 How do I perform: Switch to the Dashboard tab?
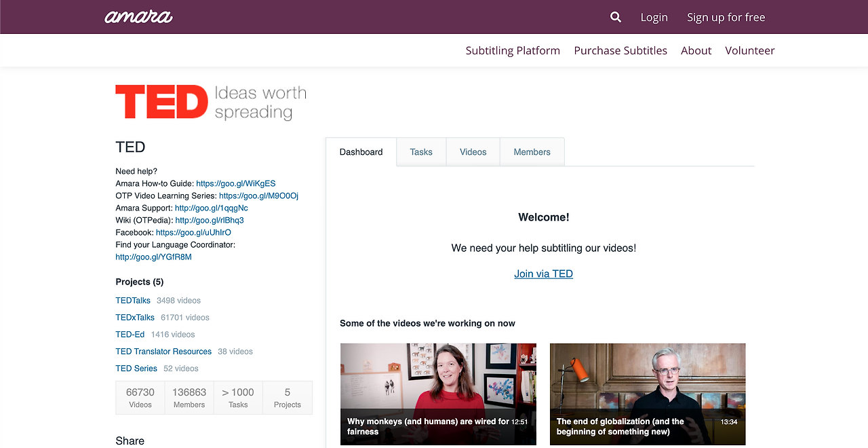tap(361, 152)
